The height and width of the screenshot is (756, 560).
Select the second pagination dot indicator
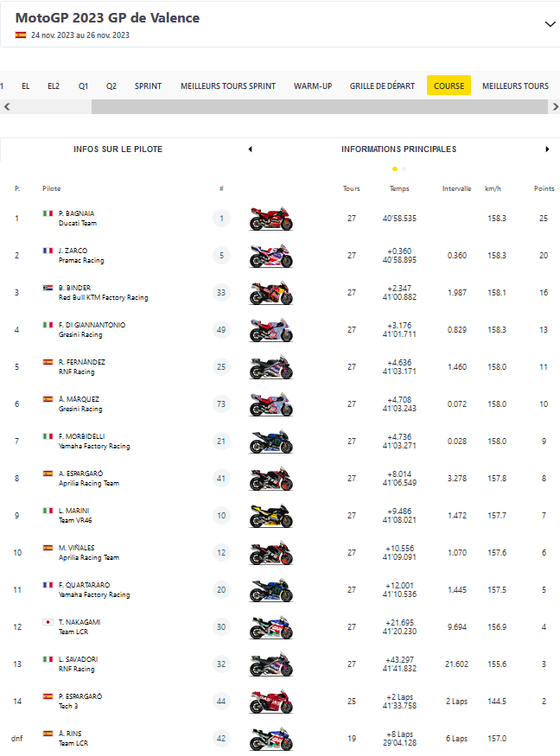pos(404,169)
